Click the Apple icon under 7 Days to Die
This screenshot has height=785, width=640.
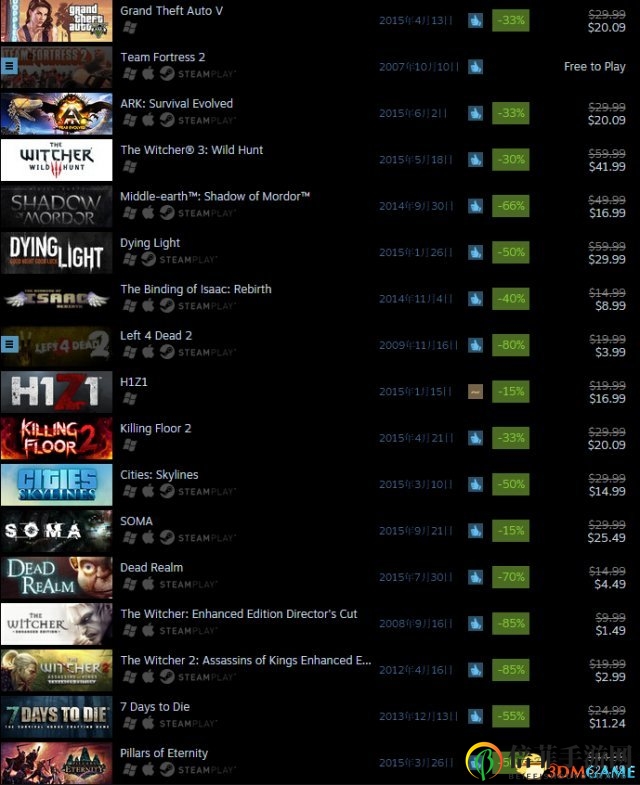(148, 722)
